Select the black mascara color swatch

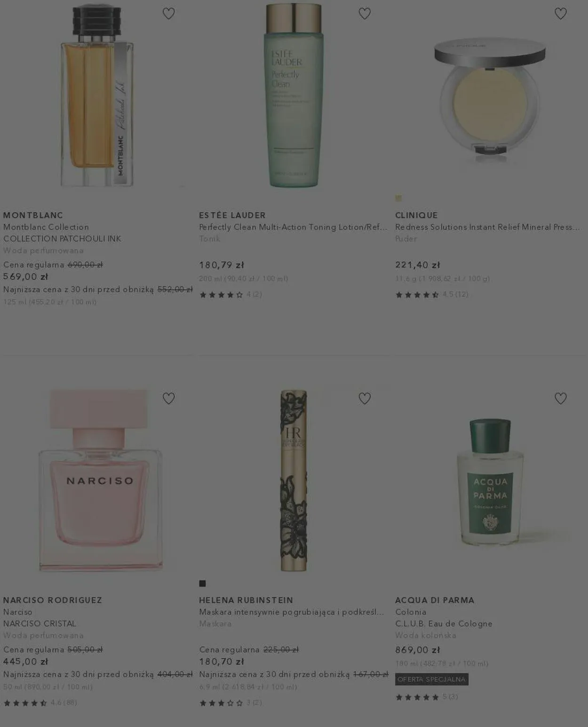[x=202, y=583]
